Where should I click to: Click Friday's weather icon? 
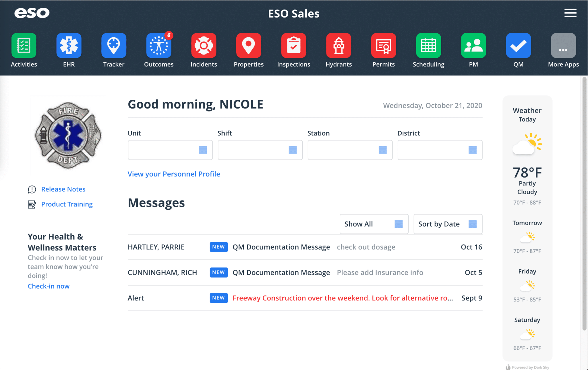tap(527, 286)
